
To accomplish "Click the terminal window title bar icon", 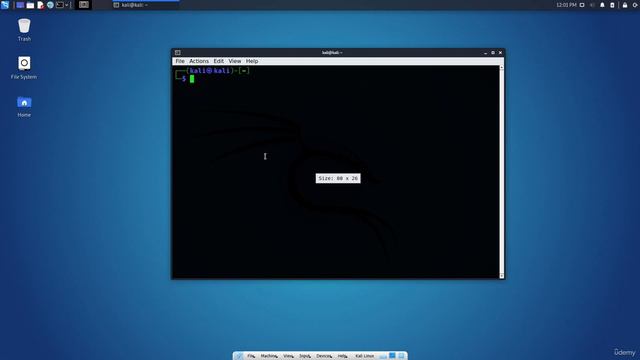I will coord(178,53).
